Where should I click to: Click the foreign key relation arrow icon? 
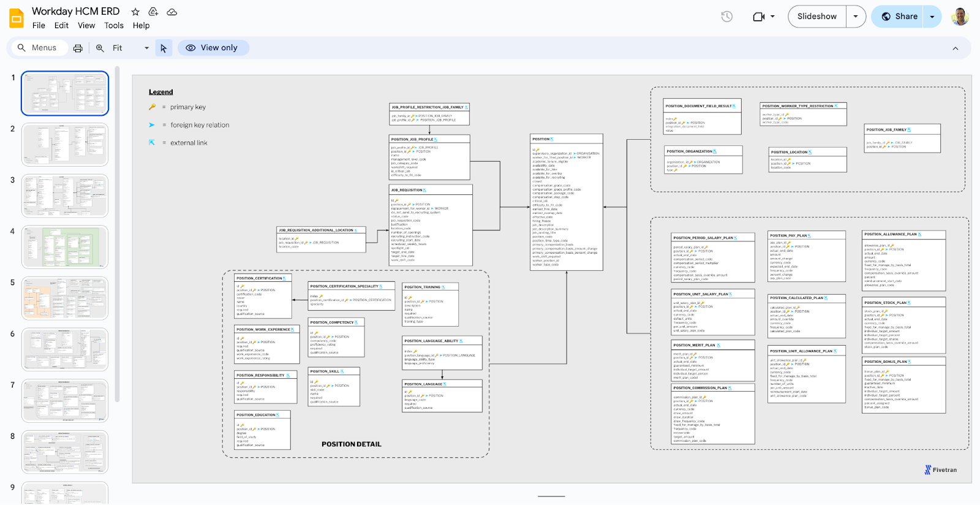tap(152, 125)
